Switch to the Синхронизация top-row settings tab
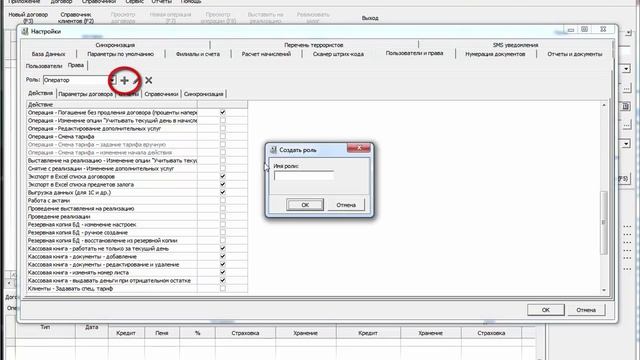The height and width of the screenshot is (360, 640). [x=115, y=45]
